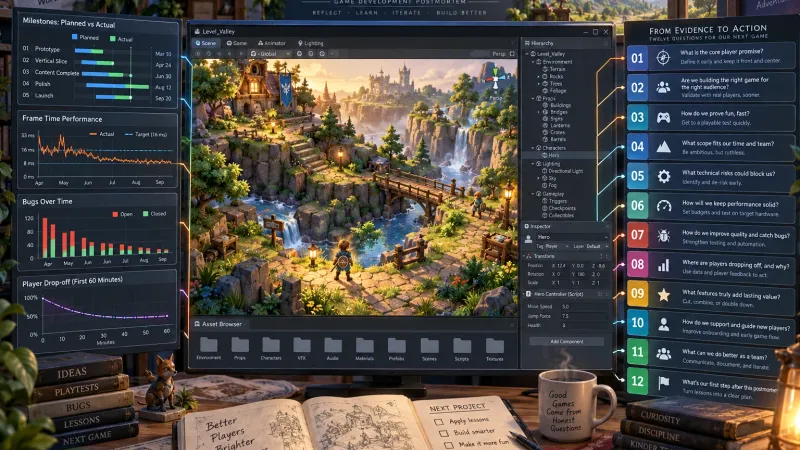
Task: Click the bug icon on card 07
Action: tap(664, 235)
